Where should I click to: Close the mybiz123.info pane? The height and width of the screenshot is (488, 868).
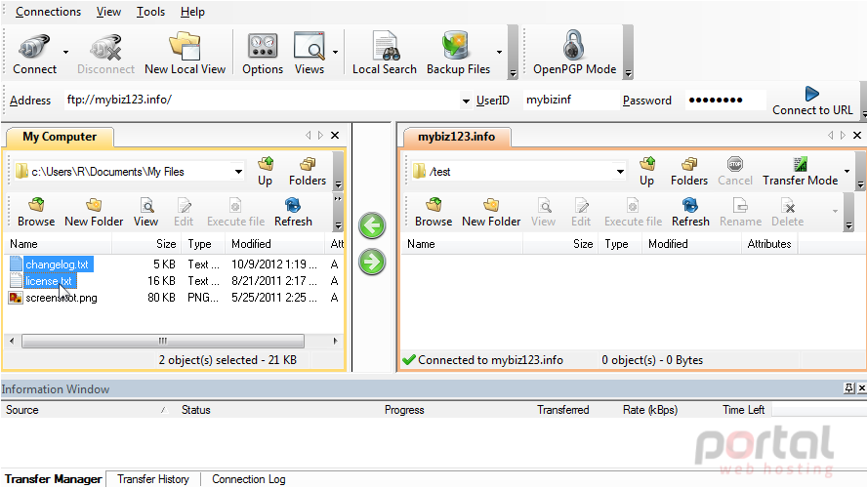(857, 135)
